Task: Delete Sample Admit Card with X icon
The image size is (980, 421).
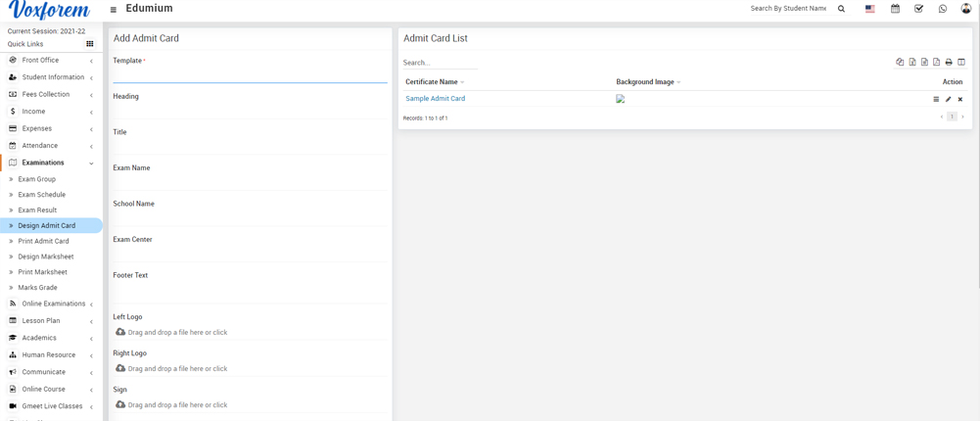Action: pos(960,99)
